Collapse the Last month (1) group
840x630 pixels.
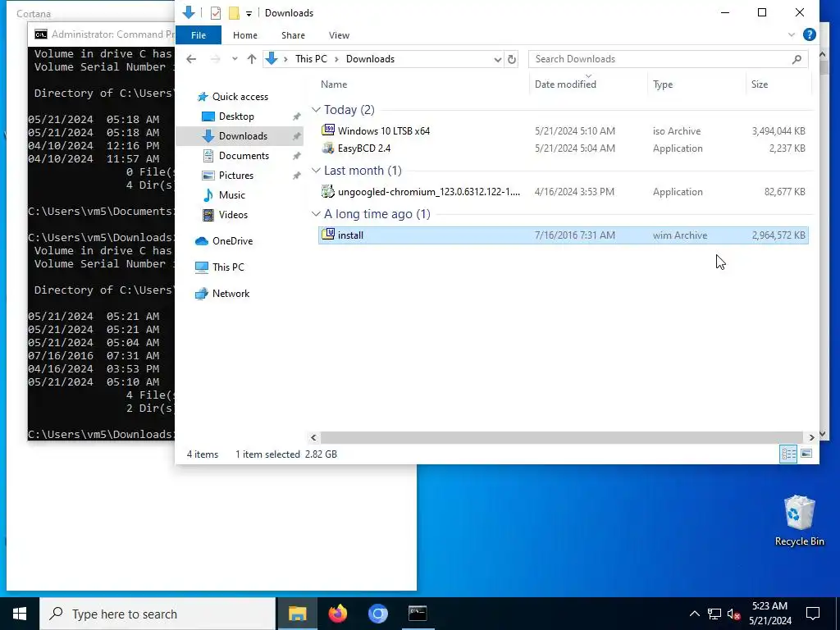click(x=316, y=171)
